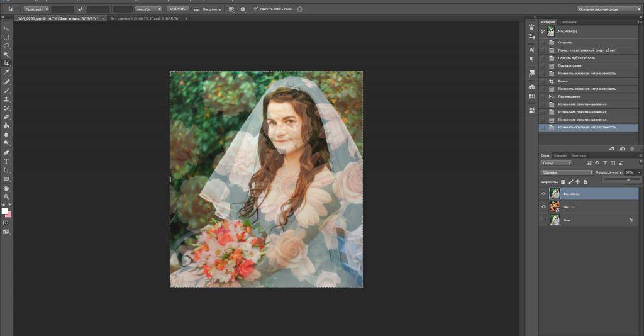Uncheck 'Удалить отсеч. пикс.' checkbox
The height and width of the screenshot is (336, 644).
pos(255,9)
